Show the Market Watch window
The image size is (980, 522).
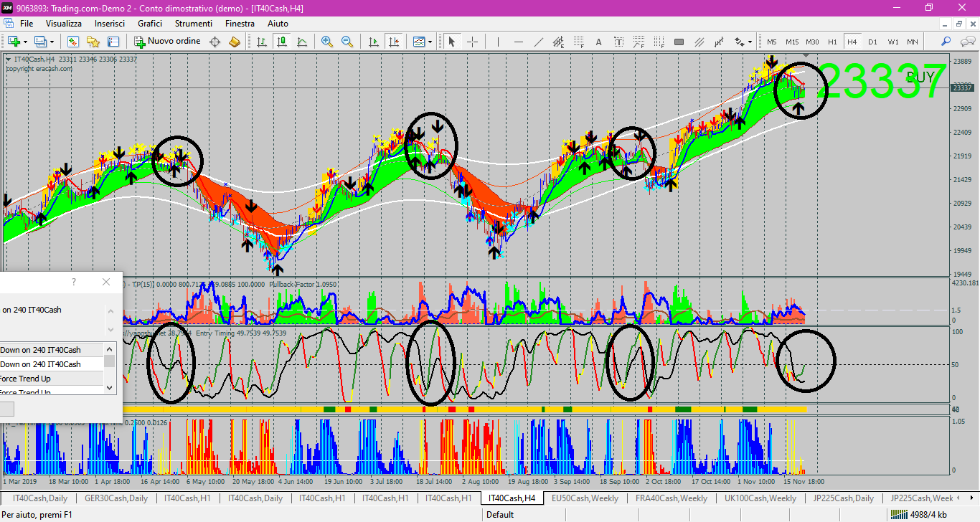click(72, 42)
